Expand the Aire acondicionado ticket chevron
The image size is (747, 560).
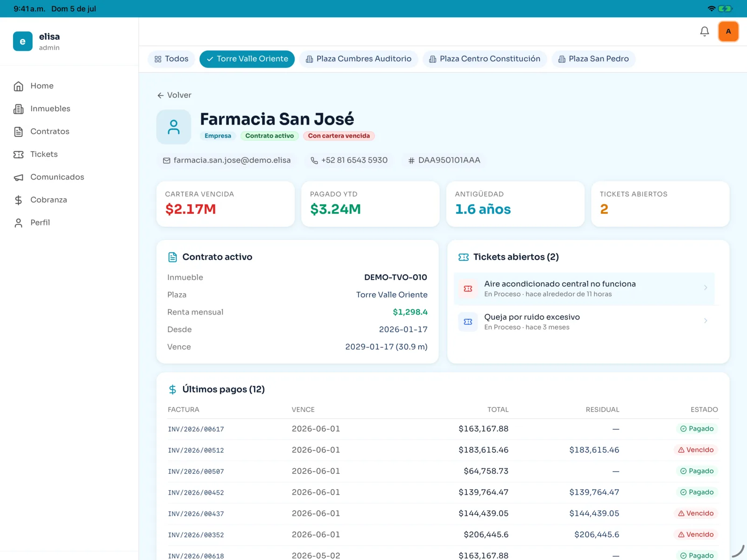pyautogui.click(x=705, y=288)
